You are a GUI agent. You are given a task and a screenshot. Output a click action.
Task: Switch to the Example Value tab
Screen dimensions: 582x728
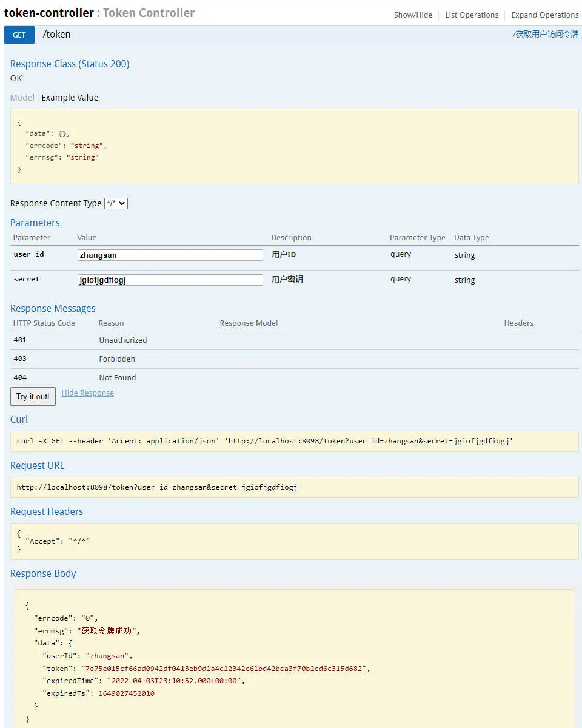pos(70,98)
